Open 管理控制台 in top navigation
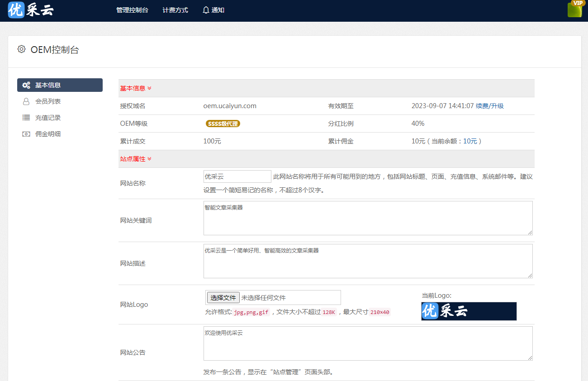Image resolution: width=588 pixels, height=381 pixels. pyautogui.click(x=132, y=10)
